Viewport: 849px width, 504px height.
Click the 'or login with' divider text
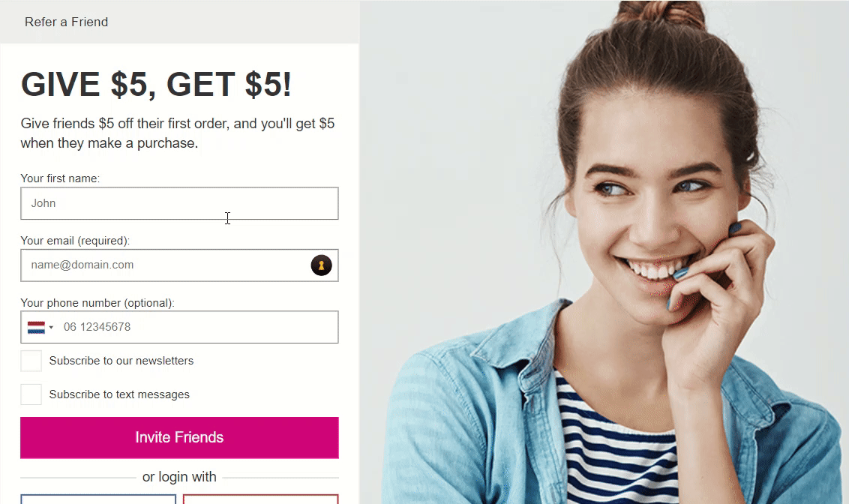click(179, 477)
